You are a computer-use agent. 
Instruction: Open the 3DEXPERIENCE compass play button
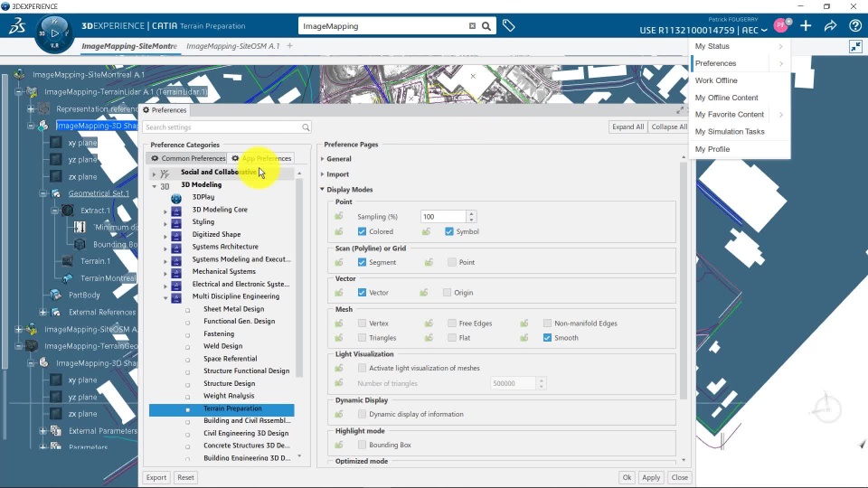pyautogui.click(x=54, y=33)
